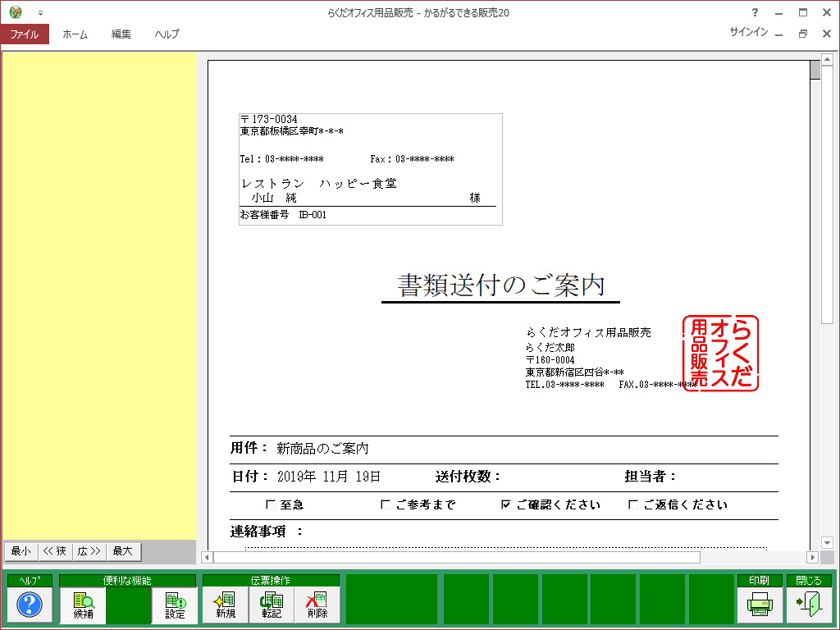Click the 最小 width button

tap(21, 551)
